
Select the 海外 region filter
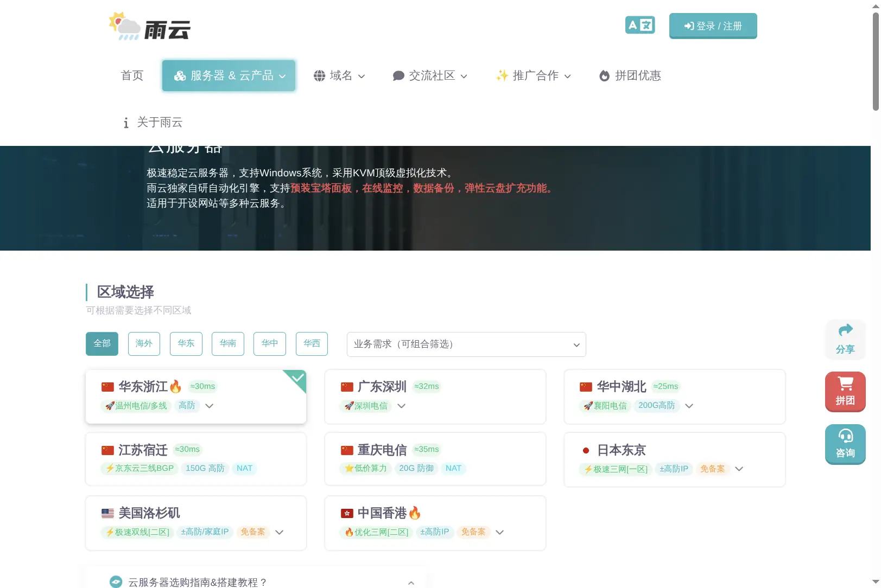tap(144, 343)
